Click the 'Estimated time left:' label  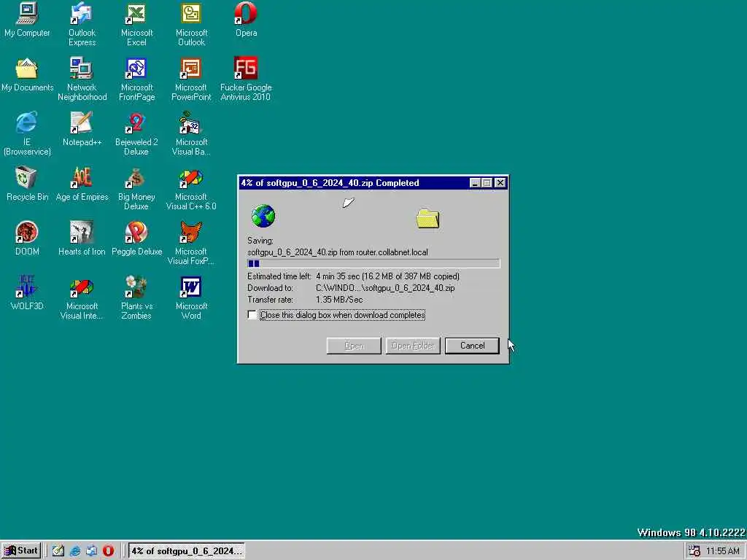(279, 276)
